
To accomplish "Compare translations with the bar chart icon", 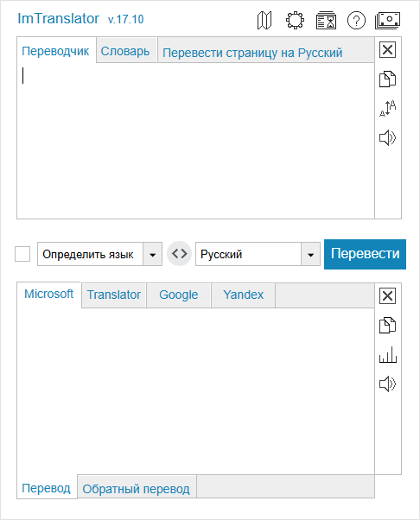I will [x=387, y=354].
